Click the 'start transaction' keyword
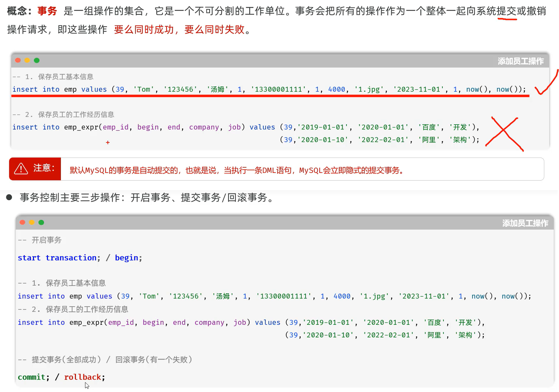Viewport: 559px width, 392px height. pos(57,258)
